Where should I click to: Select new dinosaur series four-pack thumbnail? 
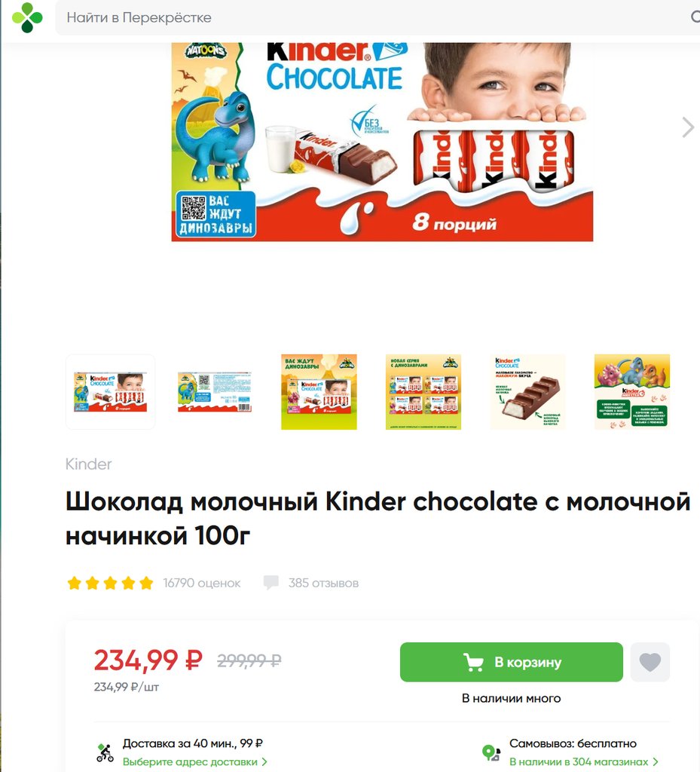pos(423,392)
